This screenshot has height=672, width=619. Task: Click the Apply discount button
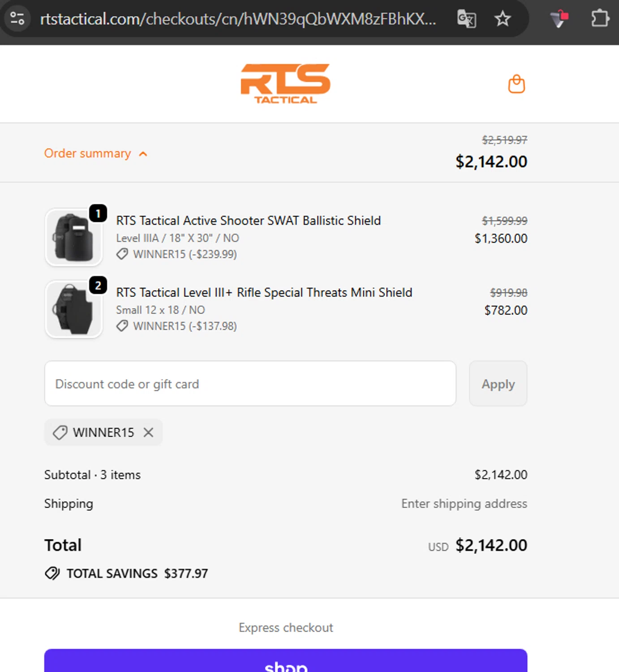coord(498,383)
